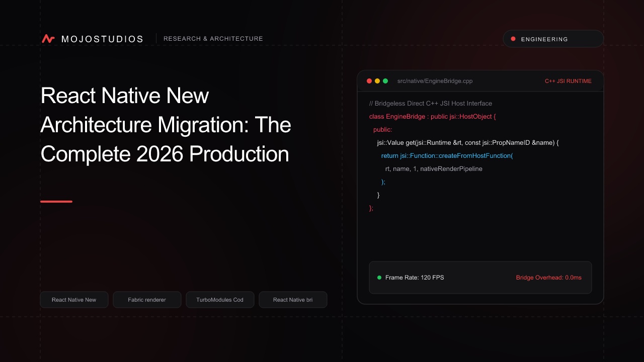Click the nativeRenderPipeline arguments line
This screenshot has height=362, width=644.
(x=434, y=169)
